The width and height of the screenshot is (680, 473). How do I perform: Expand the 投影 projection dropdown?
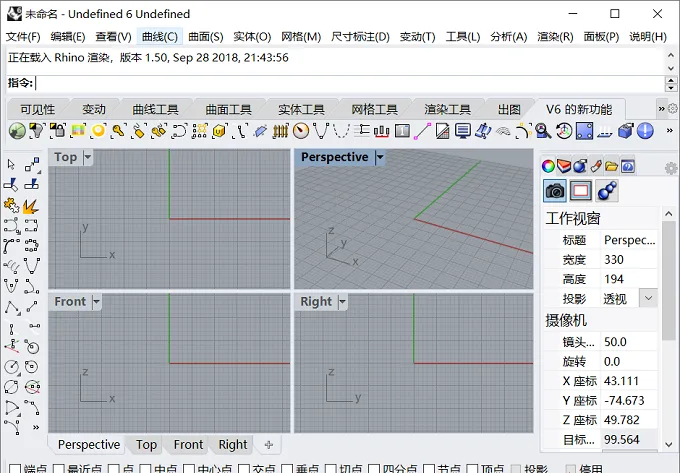pyautogui.click(x=648, y=298)
